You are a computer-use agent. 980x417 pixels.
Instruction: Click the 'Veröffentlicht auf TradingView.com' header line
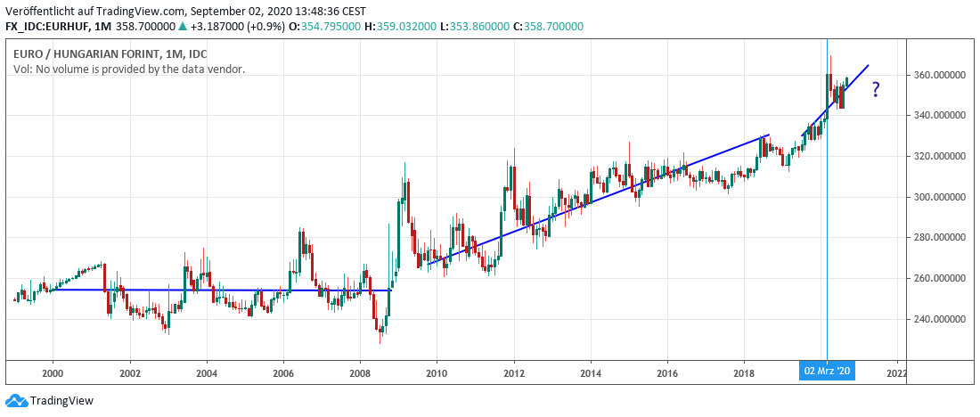point(186,12)
